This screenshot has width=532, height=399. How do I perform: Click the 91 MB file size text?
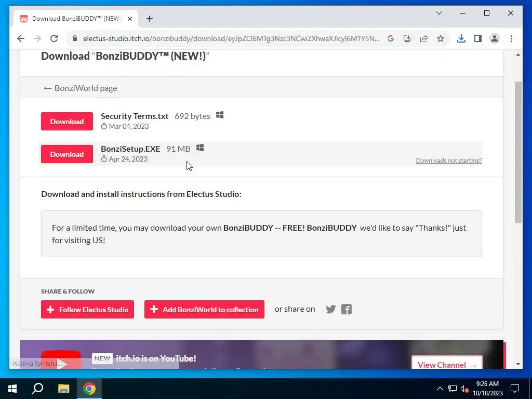[178, 149]
